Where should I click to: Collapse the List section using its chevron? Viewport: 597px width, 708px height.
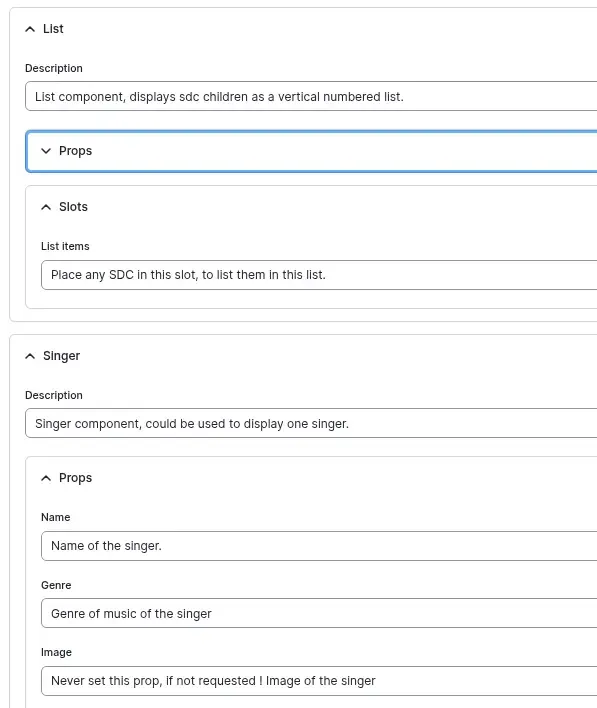30,29
